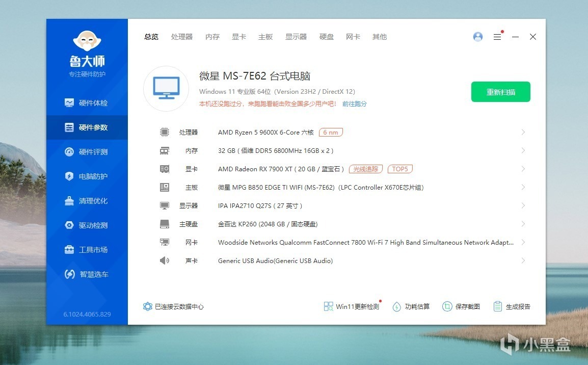Open 硬件评测 sidebar item
Image resolution: width=588 pixels, height=365 pixels.
tap(87, 152)
